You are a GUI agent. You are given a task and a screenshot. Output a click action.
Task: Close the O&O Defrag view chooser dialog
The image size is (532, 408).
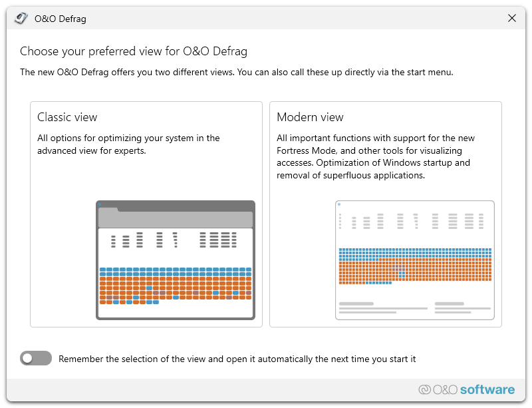click(512, 18)
